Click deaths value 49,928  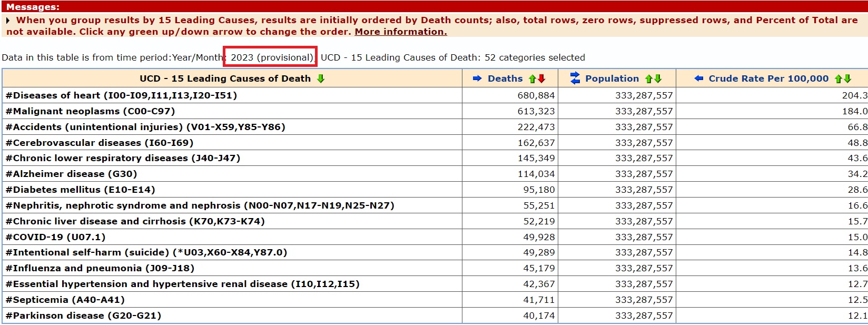coord(539,237)
